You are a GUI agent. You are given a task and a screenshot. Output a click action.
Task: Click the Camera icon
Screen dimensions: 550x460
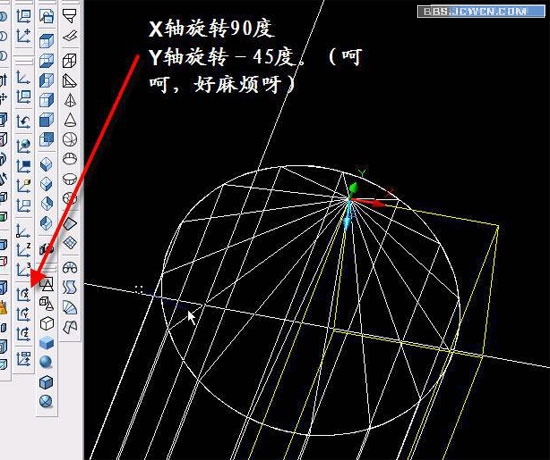pos(46,249)
